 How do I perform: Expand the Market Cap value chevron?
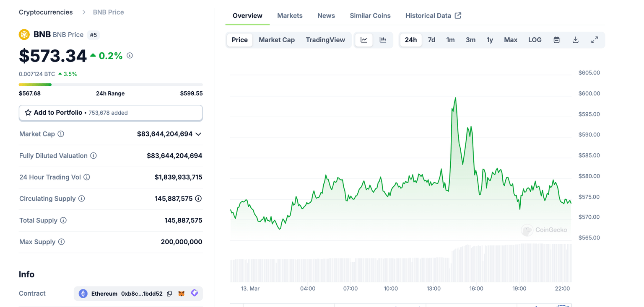pyautogui.click(x=198, y=134)
